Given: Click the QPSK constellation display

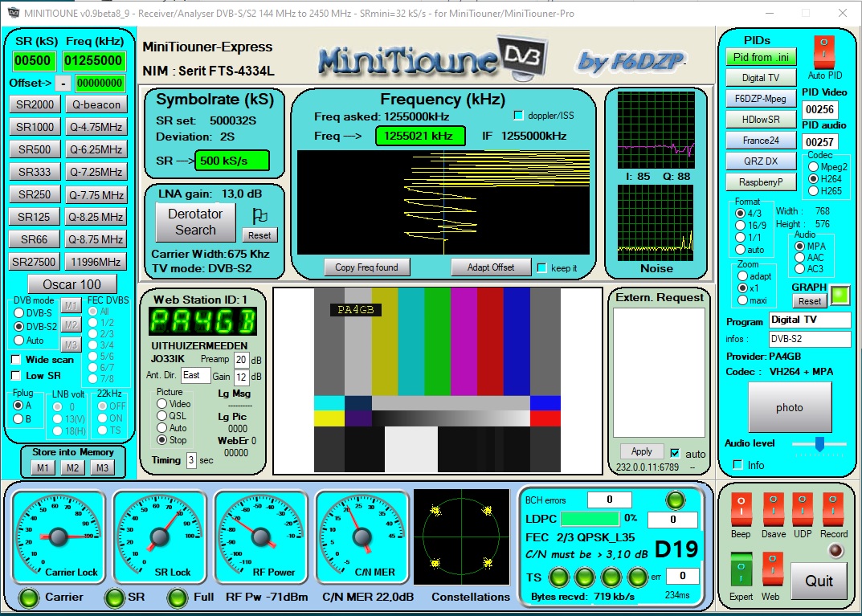Looking at the screenshot, I should click(x=462, y=536).
